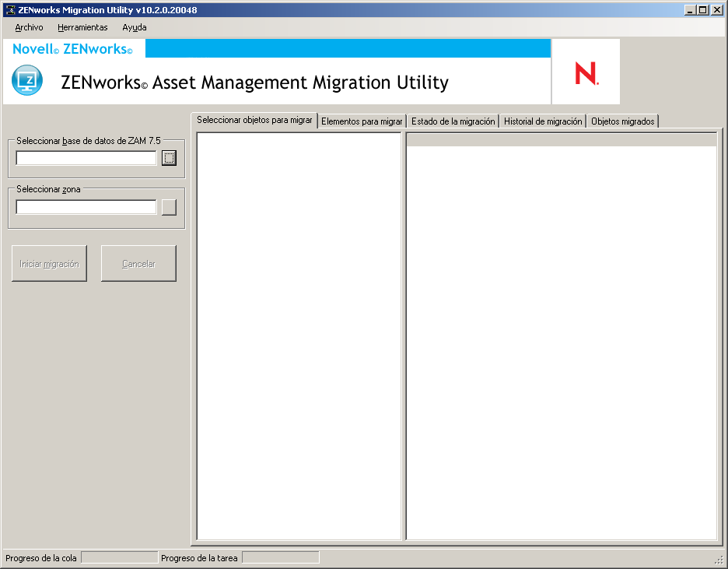
Task: Click the Progreso de la cola progress bar
Action: 120,557
